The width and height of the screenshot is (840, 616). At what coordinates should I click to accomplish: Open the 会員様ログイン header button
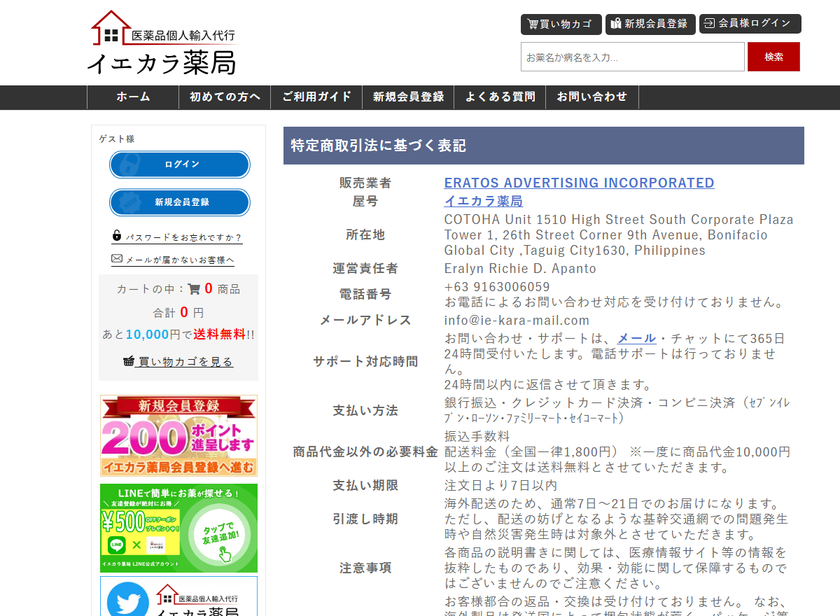click(750, 24)
